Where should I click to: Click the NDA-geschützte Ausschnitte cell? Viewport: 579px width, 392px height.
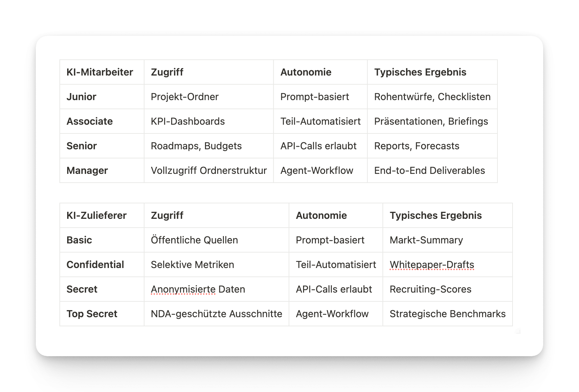coord(217,314)
